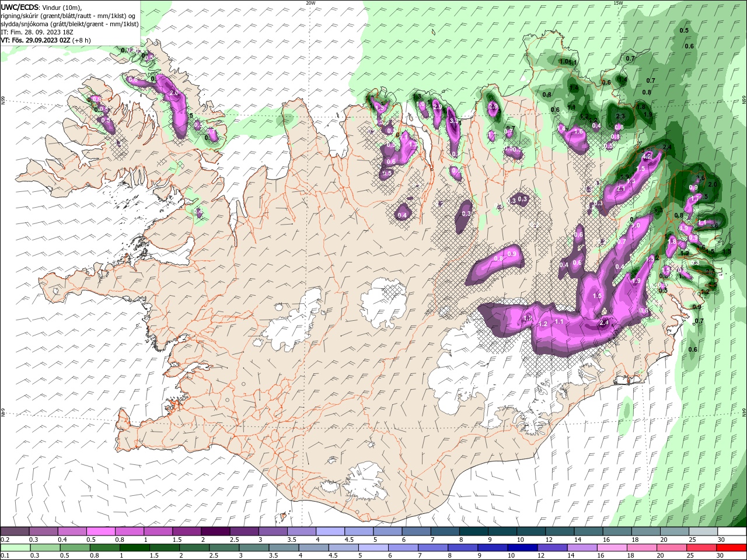This screenshot has width=747, height=560.
Task: Select the rain legend swatch between 14 and 16
Action: click(x=582, y=548)
